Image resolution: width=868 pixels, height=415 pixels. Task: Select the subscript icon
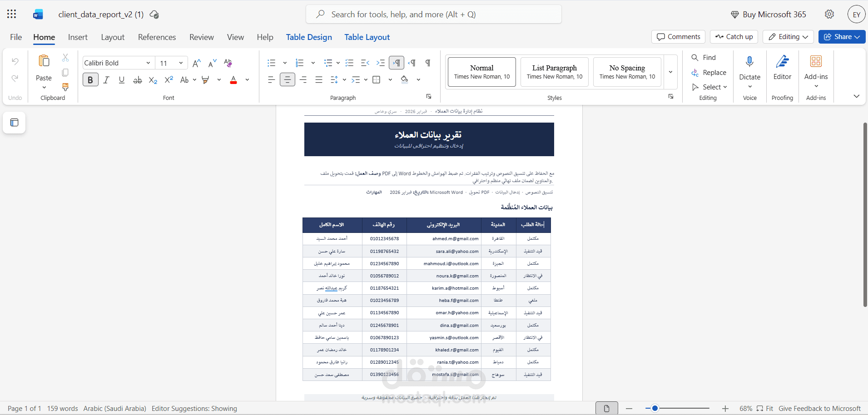click(x=153, y=80)
